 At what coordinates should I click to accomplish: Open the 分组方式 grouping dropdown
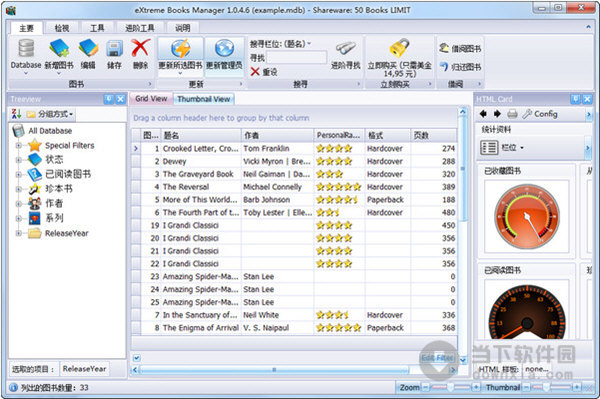(50, 114)
